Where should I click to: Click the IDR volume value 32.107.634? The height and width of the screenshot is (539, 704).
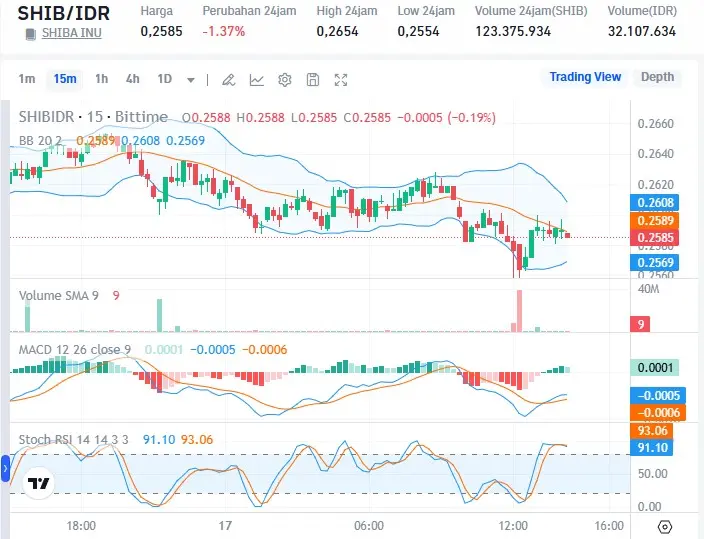(642, 31)
